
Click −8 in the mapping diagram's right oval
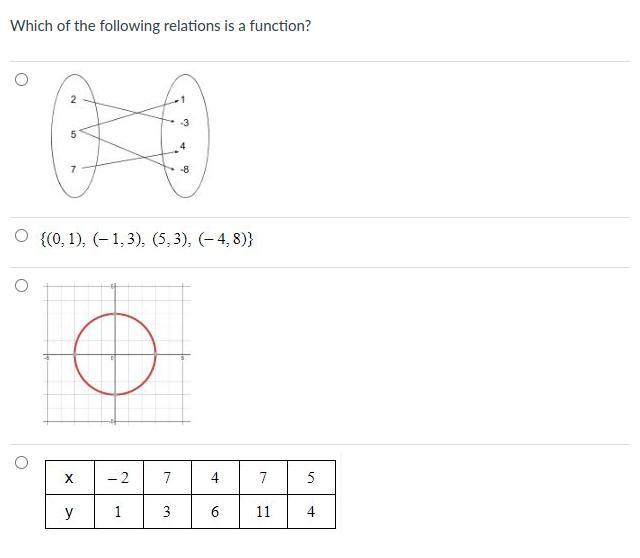(184, 168)
